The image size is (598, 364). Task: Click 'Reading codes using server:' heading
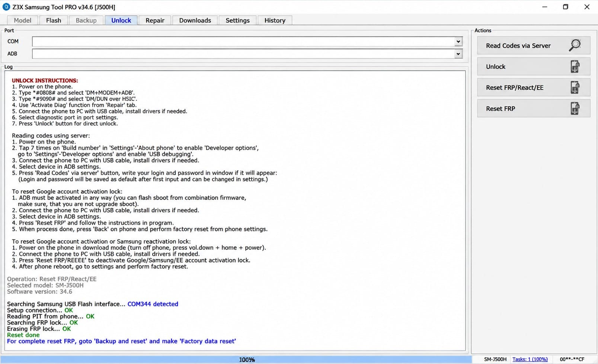[51, 136]
